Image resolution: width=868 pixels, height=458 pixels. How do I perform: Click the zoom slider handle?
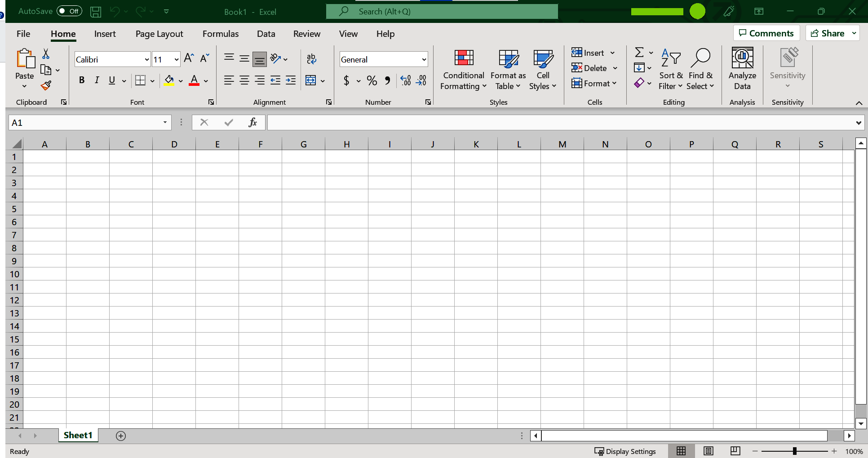(x=794, y=451)
